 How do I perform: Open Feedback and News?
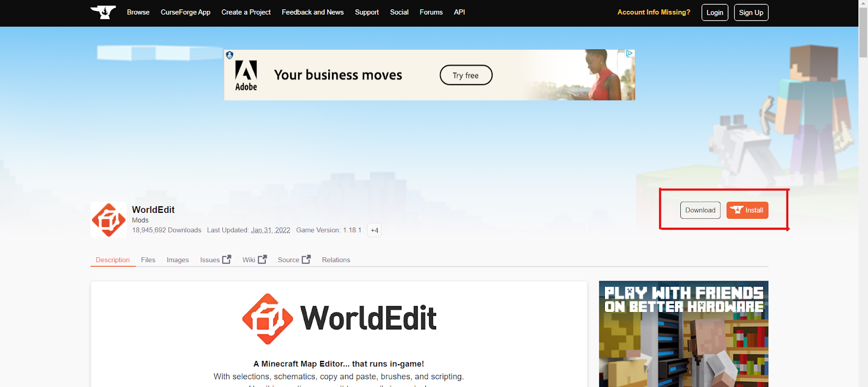tap(312, 12)
